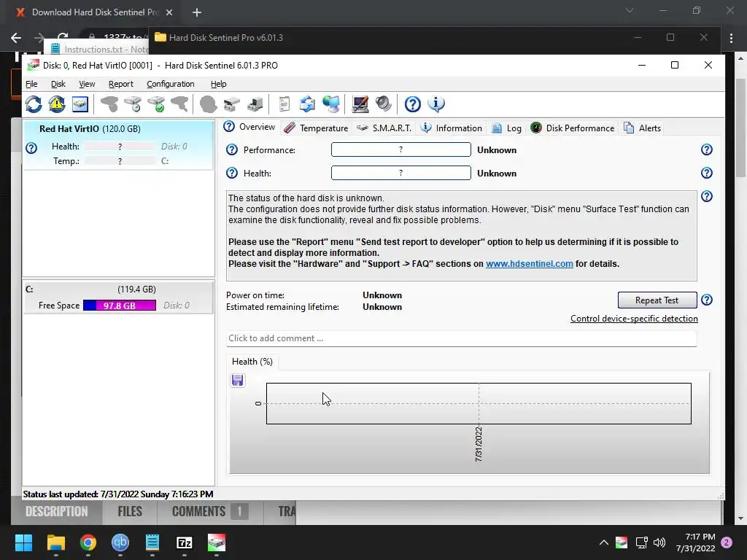Open qBittorrent from the taskbar
Screen dimensions: 747x560
click(120, 542)
